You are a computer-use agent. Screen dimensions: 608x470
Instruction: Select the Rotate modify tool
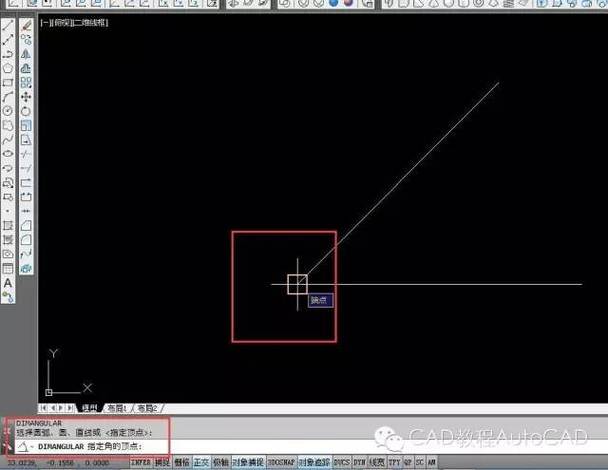tap(26, 111)
